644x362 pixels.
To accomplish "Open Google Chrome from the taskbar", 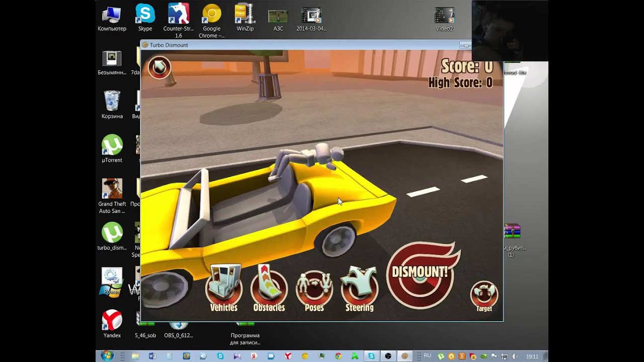I will point(338,356).
